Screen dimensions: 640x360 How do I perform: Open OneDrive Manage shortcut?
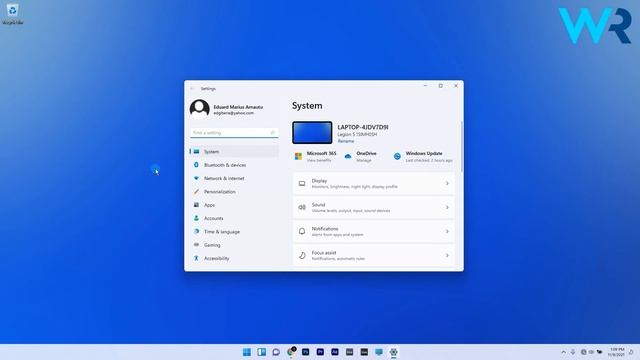(x=361, y=157)
